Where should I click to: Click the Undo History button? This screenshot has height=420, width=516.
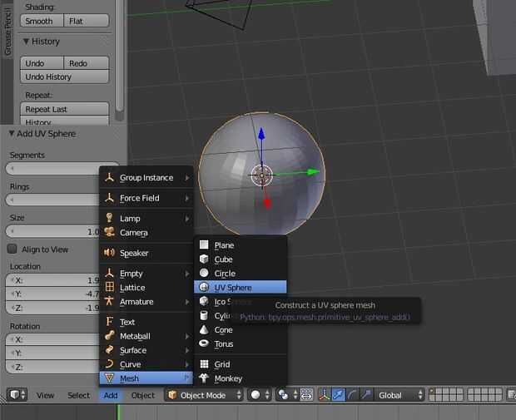coord(65,77)
